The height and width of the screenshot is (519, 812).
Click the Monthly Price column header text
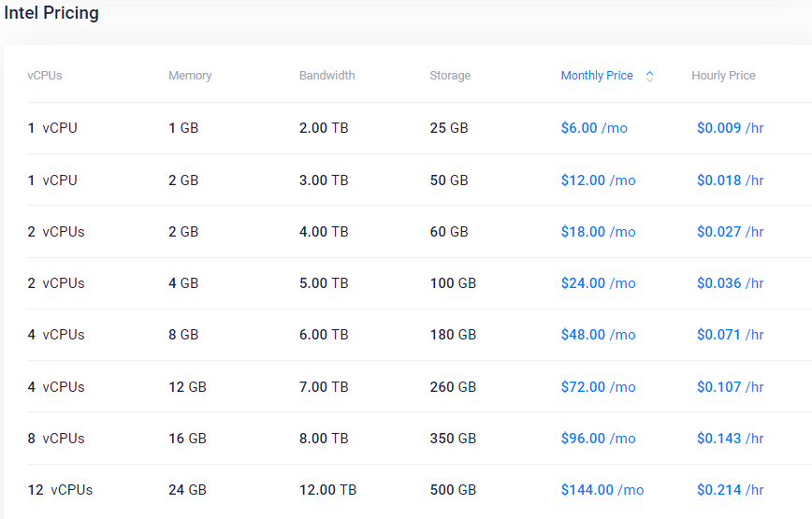point(597,76)
